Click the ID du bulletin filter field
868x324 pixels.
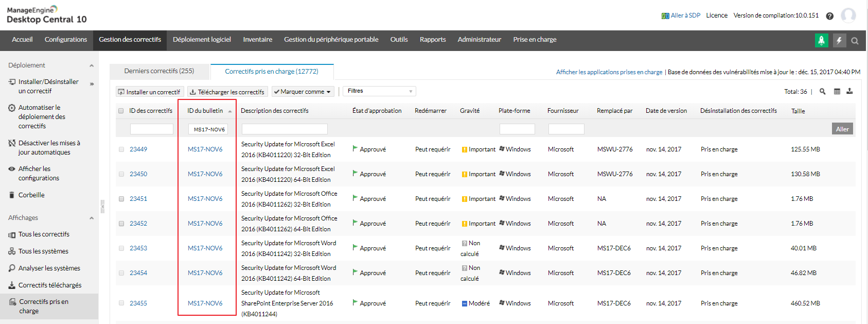pos(208,129)
